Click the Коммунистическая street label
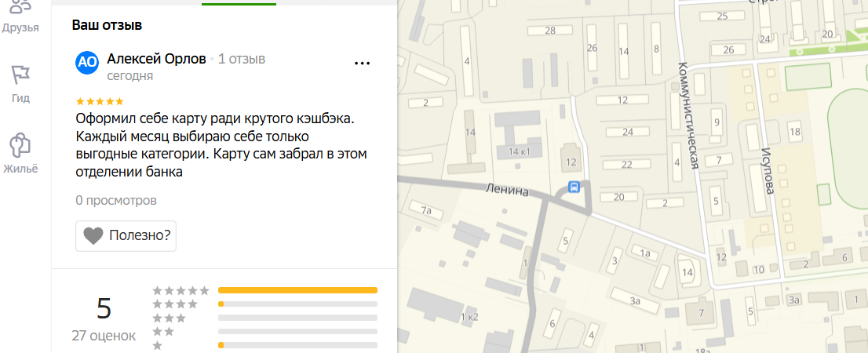The width and height of the screenshot is (868, 353). 690,115
